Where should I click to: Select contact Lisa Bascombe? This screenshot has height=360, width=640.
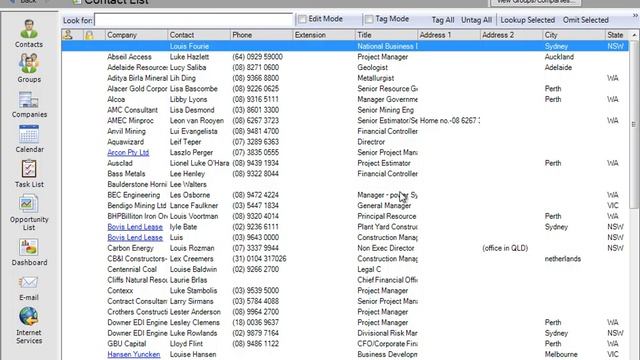pyautogui.click(x=193, y=89)
